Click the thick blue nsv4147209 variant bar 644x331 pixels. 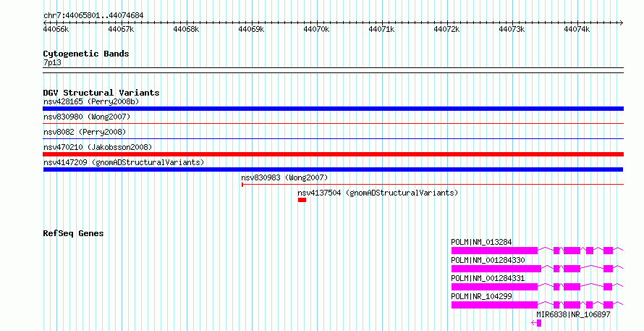[x=333, y=169]
